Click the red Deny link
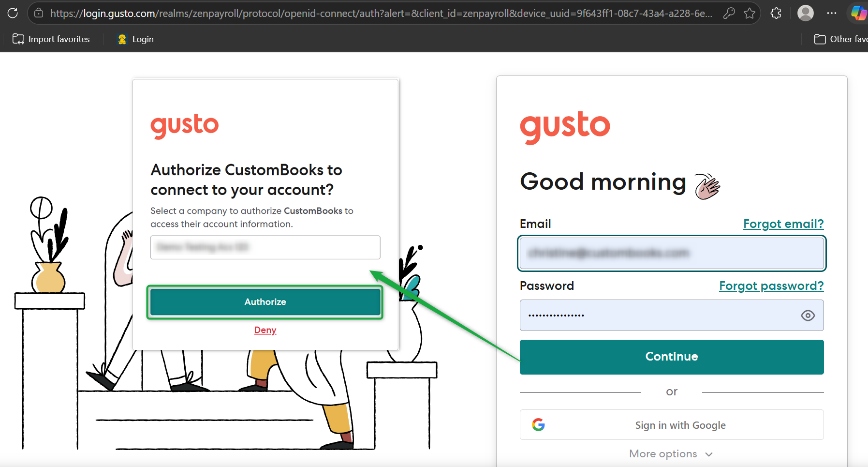 (265, 330)
